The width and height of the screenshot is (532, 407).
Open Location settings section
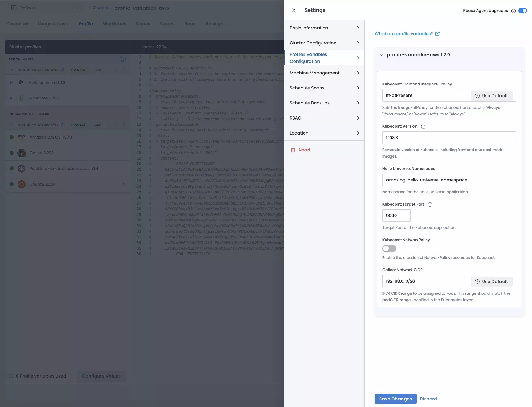(x=324, y=133)
